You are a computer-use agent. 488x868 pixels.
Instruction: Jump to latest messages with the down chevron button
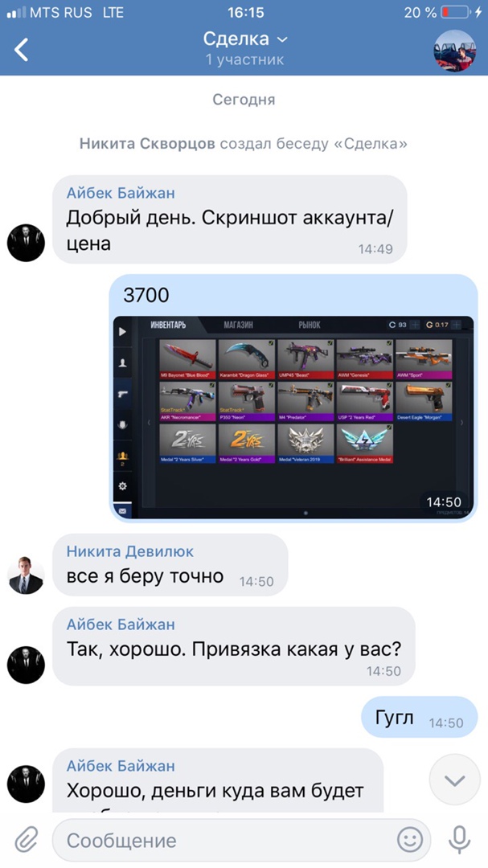coord(455,780)
